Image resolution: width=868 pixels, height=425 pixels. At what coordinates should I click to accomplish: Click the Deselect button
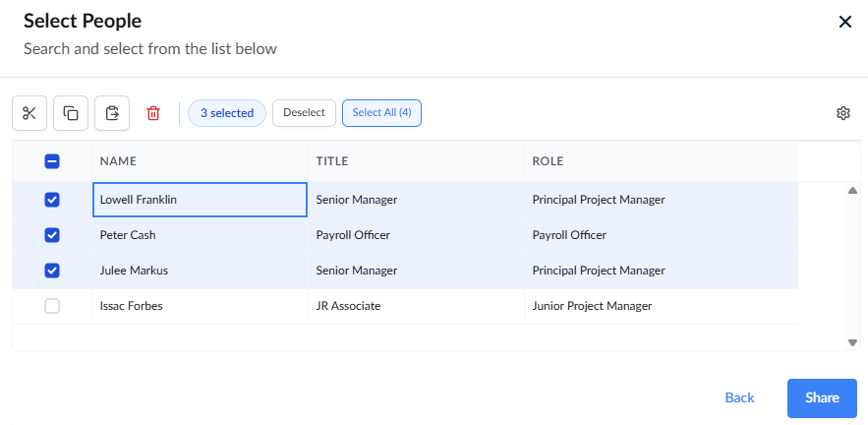click(304, 113)
